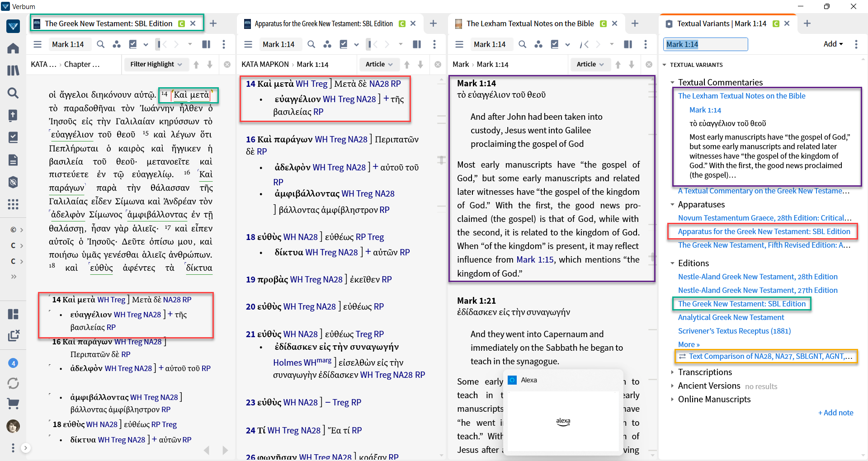
Task: Open the Add dropdown in Textual Variants
Action: point(833,44)
